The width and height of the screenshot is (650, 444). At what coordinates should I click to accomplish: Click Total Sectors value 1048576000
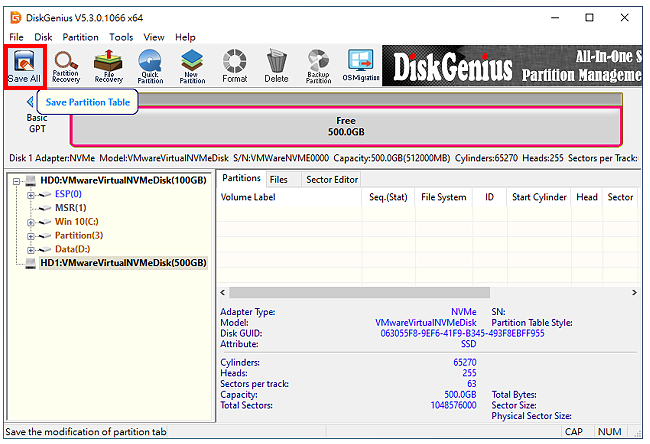pos(454,405)
